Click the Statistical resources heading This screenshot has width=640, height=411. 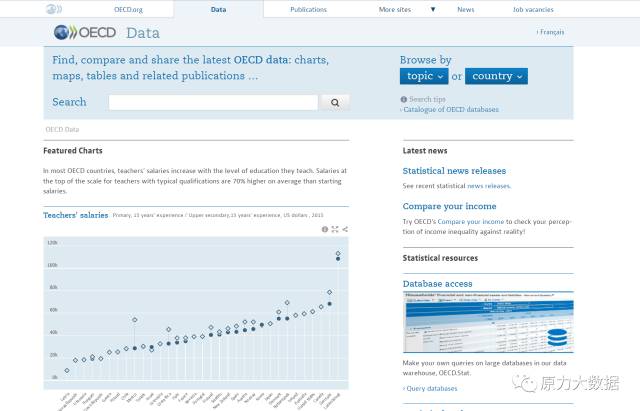tap(440, 258)
